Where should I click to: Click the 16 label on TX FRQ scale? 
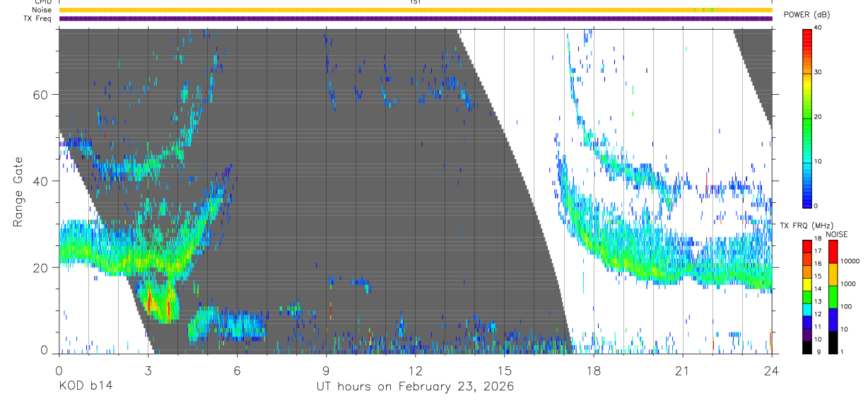(818, 264)
